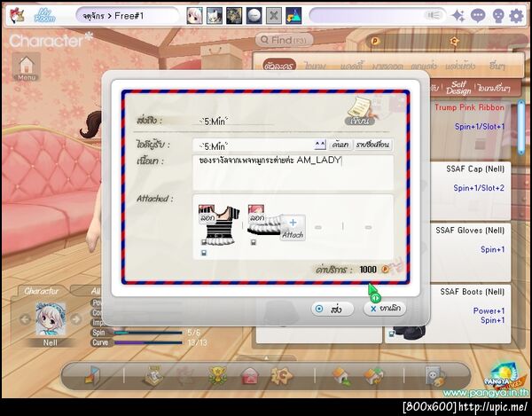The width and height of the screenshot is (532, 416).
Task: Open the shop cash register icon
Action: [x=153, y=375]
